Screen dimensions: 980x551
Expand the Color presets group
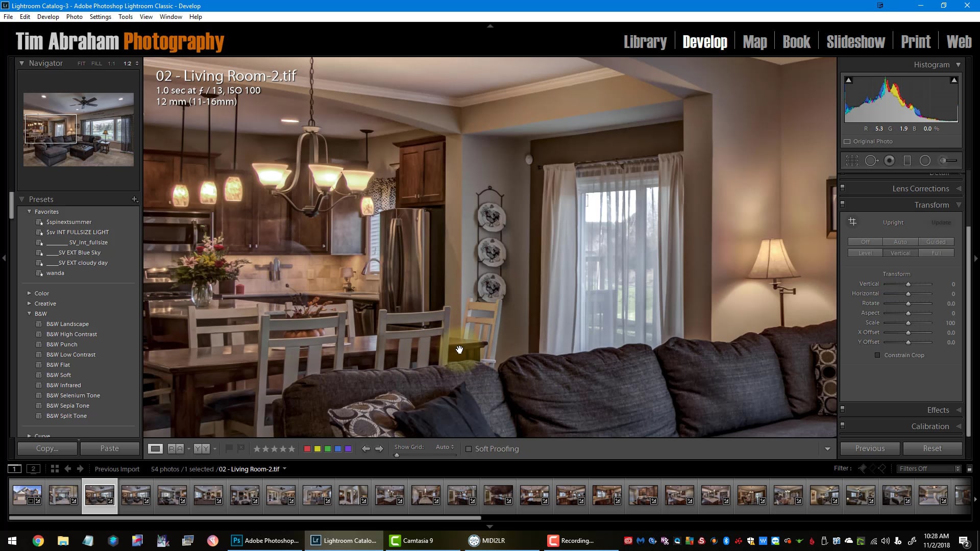pyautogui.click(x=30, y=293)
